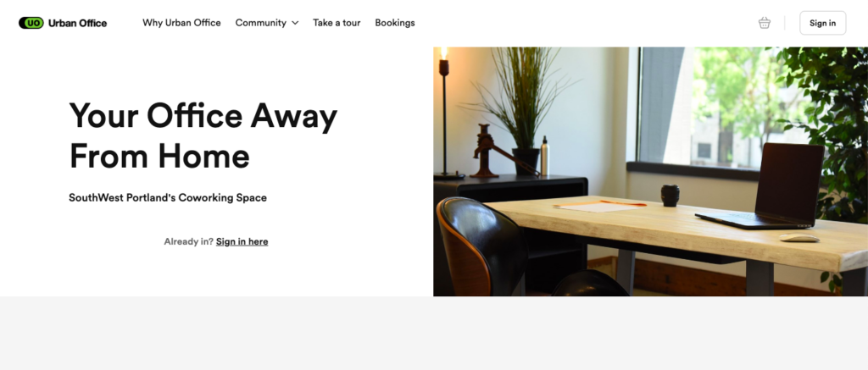Click the black leather chair in photo
868x370 pixels.
pos(481,246)
